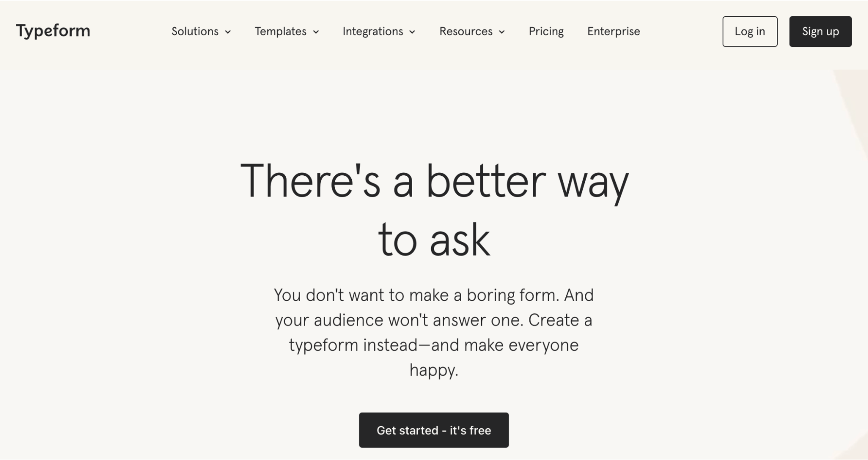Click the chevron arrow beside Solutions
This screenshot has height=460, width=868.
pyautogui.click(x=228, y=32)
